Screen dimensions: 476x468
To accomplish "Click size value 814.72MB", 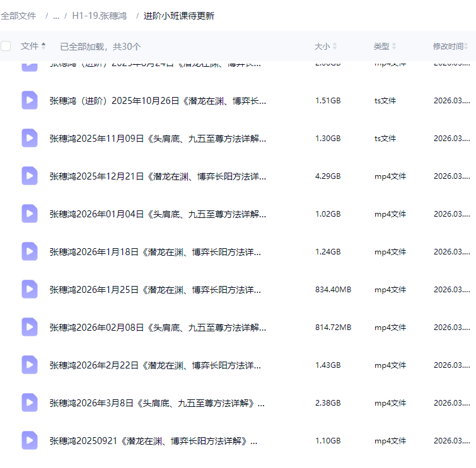I will pyautogui.click(x=333, y=328).
